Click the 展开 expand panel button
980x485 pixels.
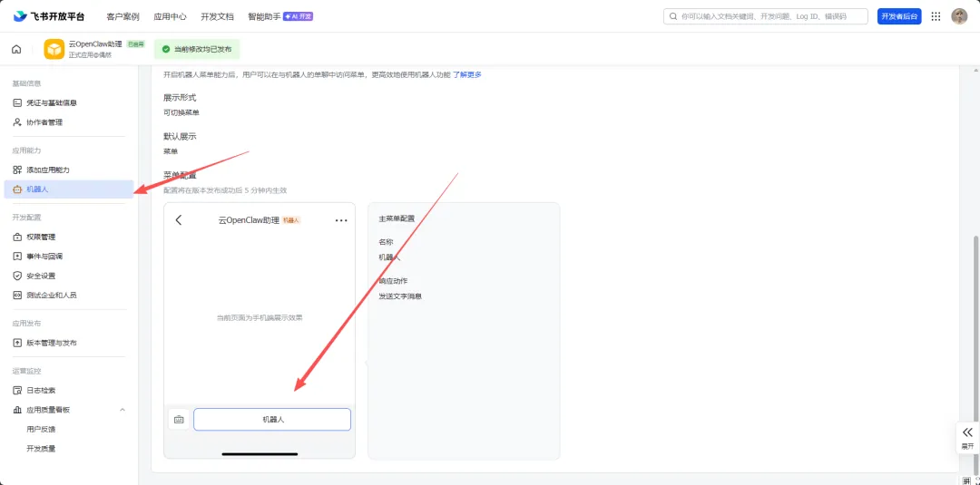coord(967,438)
